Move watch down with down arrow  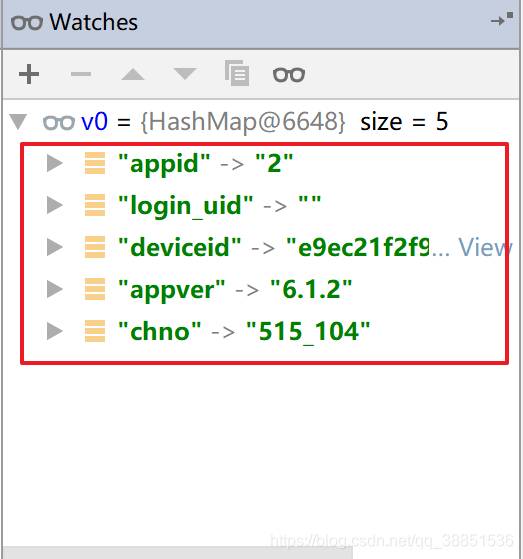tap(185, 74)
